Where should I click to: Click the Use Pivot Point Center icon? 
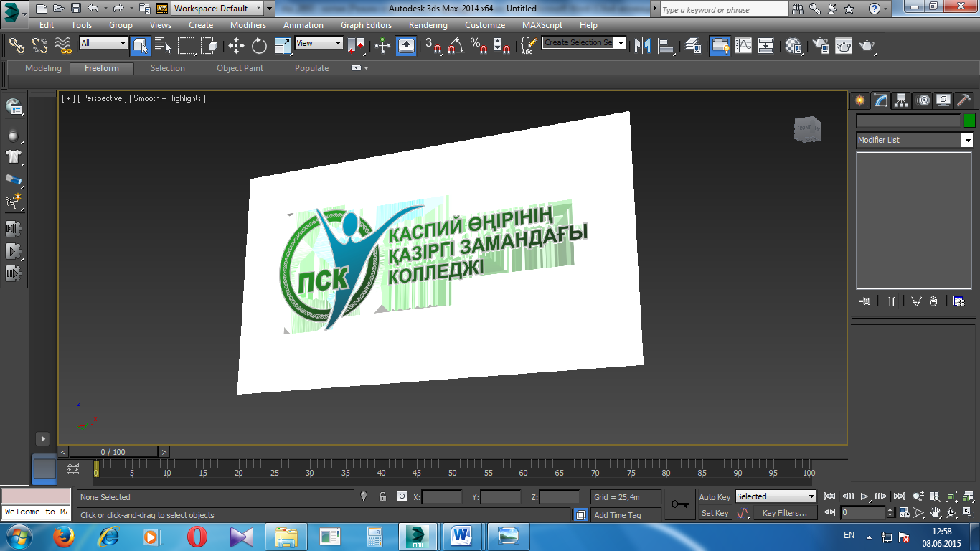coord(356,46)
